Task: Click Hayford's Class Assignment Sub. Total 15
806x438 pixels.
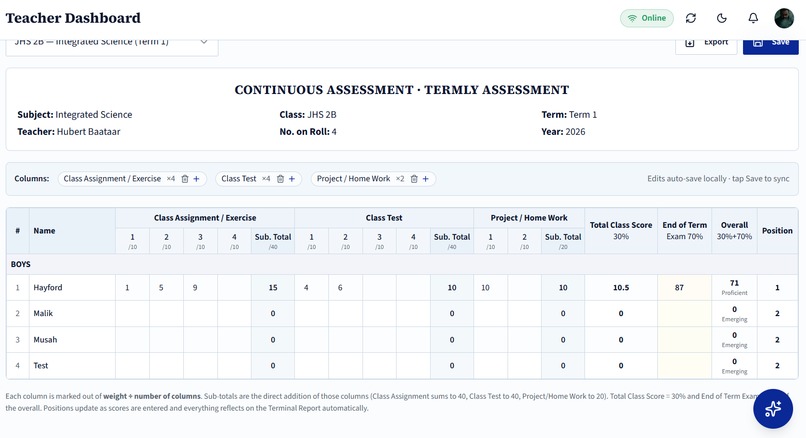Action: click(273, 287)
